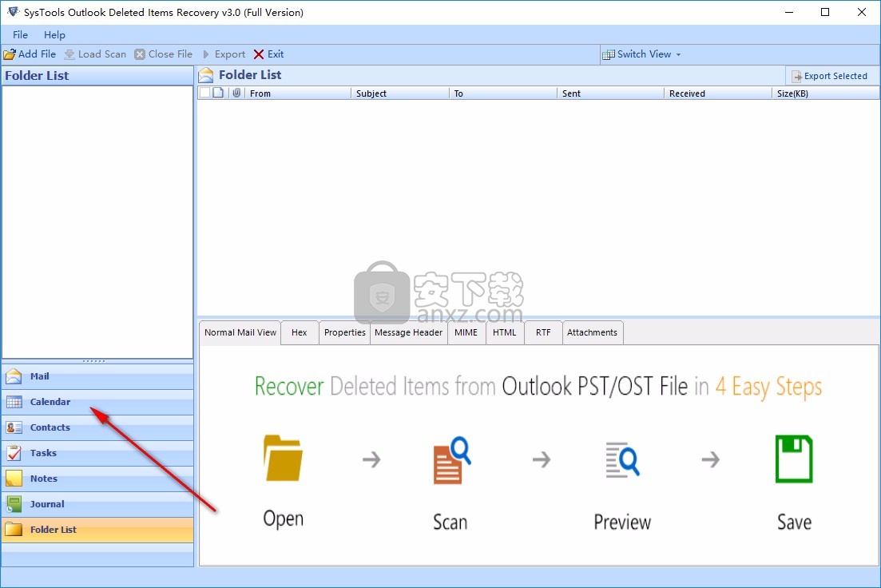
Task: Click Close File in the toolbar
Action: 163,54
